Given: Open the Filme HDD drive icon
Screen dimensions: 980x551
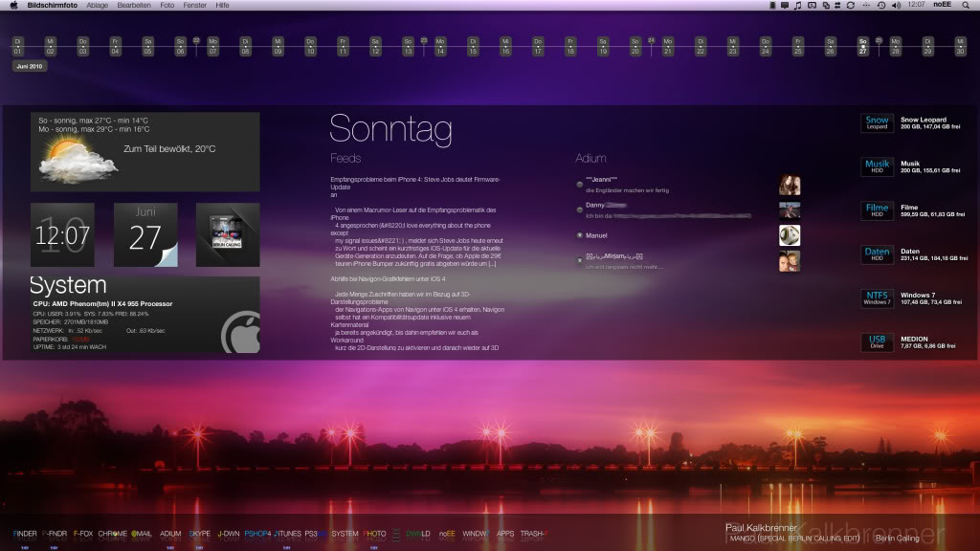Looking at the screenshot, I should (x=877, y=210).
